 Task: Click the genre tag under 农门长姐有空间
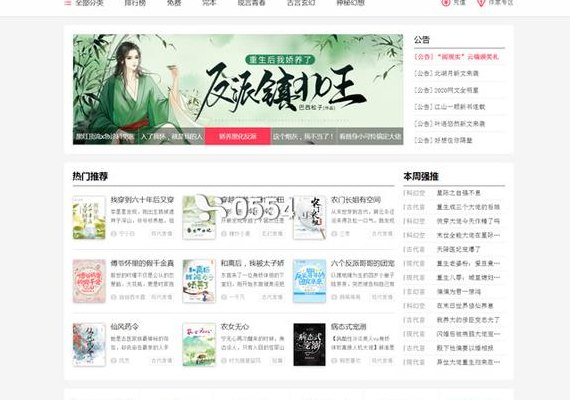pyautogui.click(x=382, y=233)
